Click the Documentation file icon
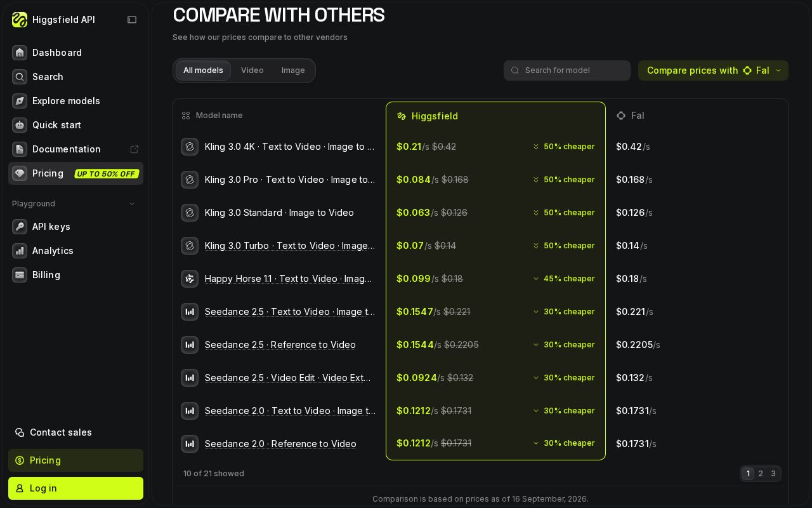 [20, 149]
